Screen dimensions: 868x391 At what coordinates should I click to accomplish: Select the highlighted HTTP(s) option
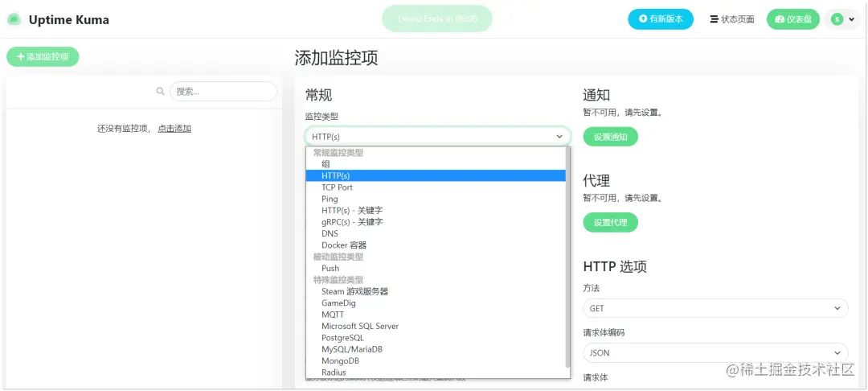(x=436, y=175)
